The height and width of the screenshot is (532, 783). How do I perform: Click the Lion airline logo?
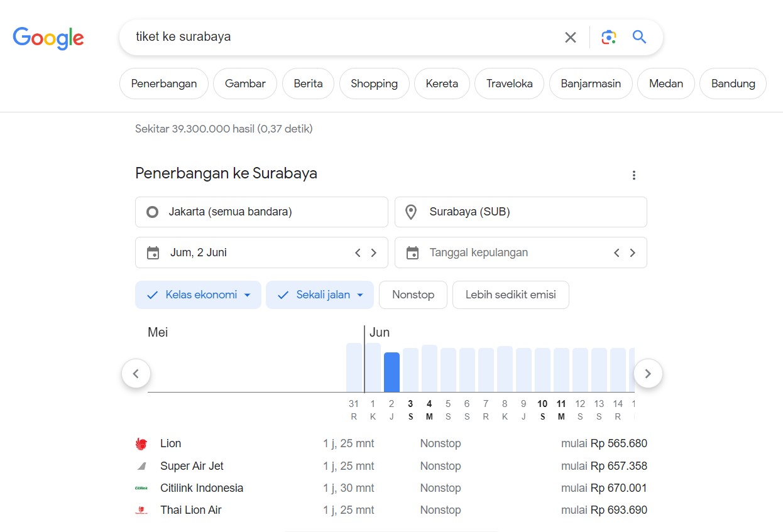[141, 443]
